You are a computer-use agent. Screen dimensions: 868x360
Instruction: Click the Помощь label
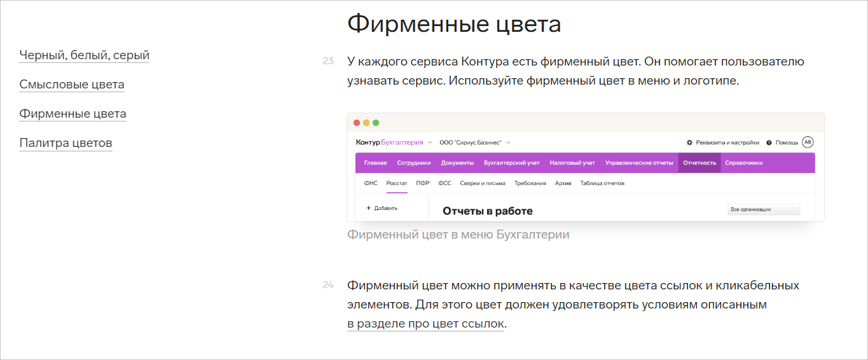(787, 142)
